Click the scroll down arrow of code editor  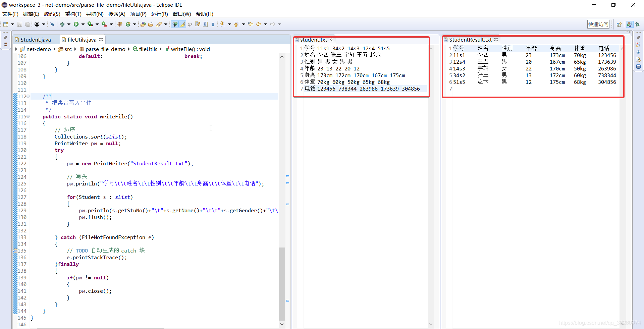pyautogui.click(x=282, y=324)
